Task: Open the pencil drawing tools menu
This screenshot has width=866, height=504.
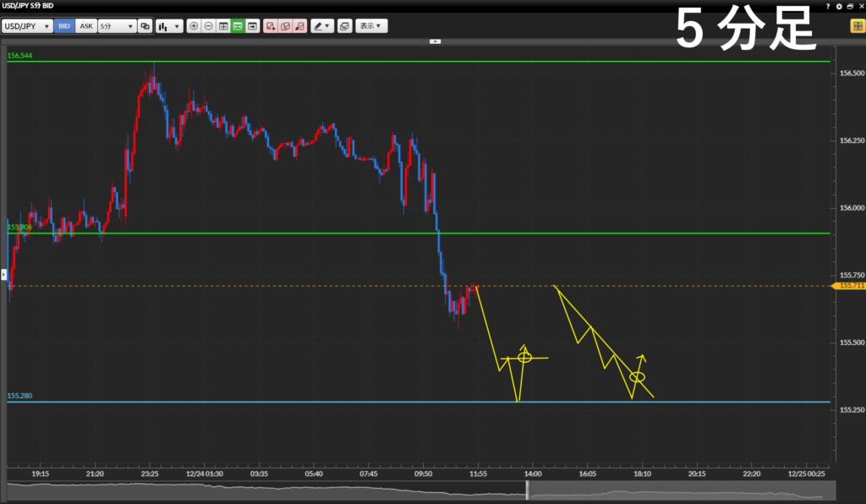Action: pyautogui.click(x=322, y=26)
